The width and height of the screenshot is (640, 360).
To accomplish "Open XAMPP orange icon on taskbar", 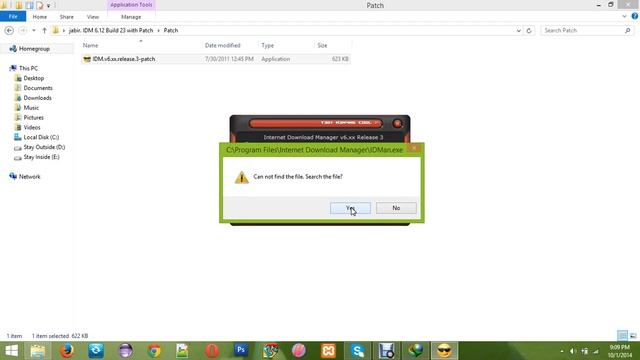I will tap(328, 351).
